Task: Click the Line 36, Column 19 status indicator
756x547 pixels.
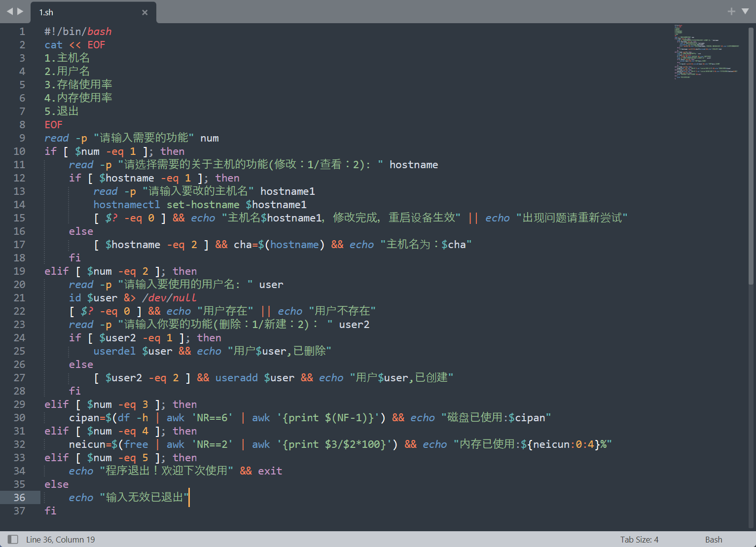Action: tap(61, 539)
